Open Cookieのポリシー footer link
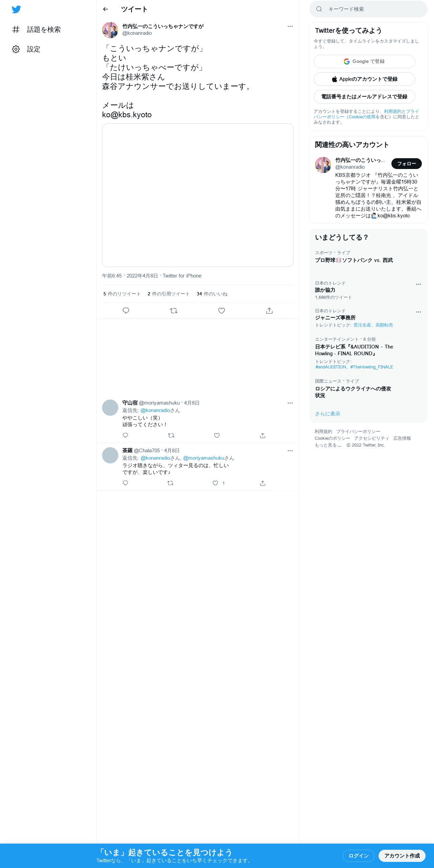The height and width of the screenshot is (868, 434). point(332,438)
